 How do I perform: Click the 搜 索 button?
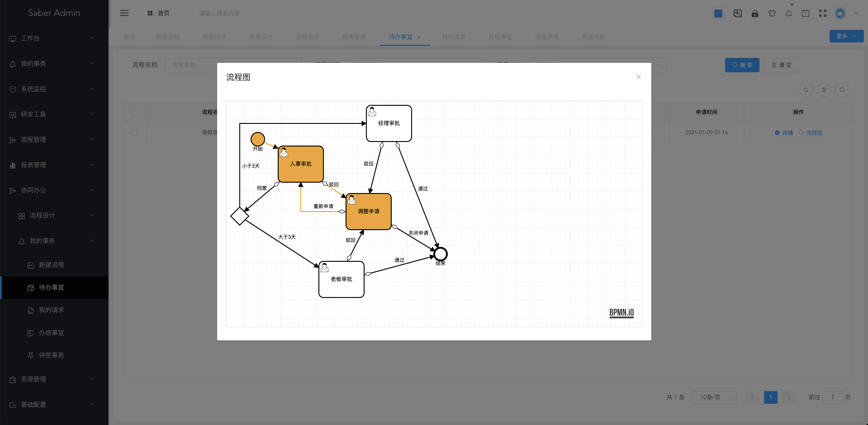click(742, 65)
